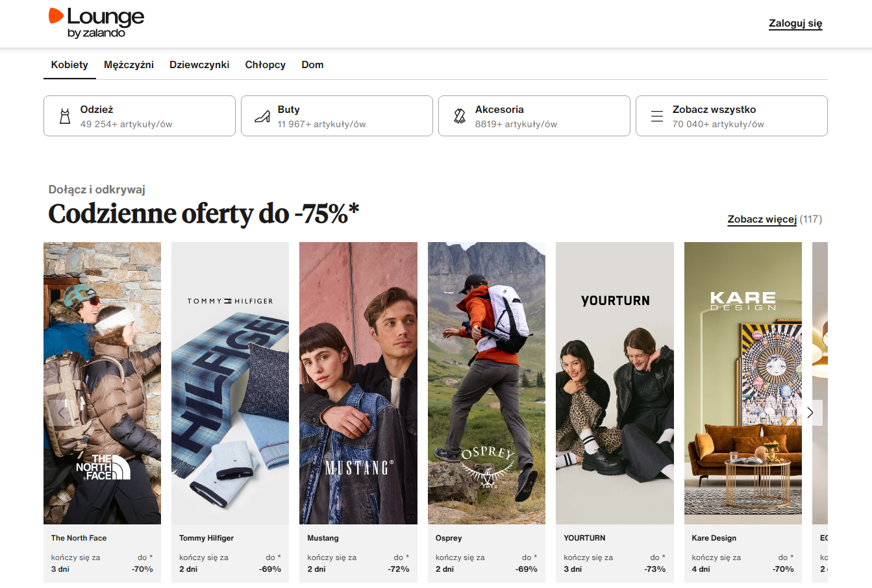Click the Zaloguj się login link
Image resolution: width=872 pixels, height=588 pixels.
(x=795, y=23)
